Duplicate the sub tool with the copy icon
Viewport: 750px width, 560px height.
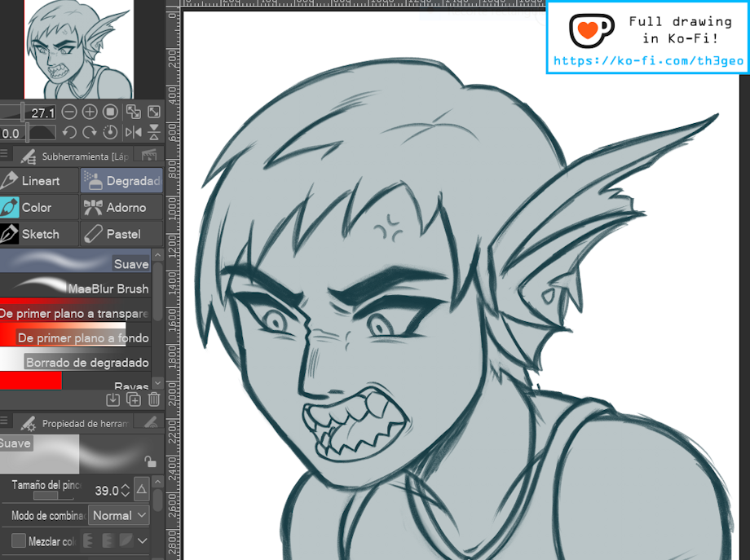[x=133, y=399]
